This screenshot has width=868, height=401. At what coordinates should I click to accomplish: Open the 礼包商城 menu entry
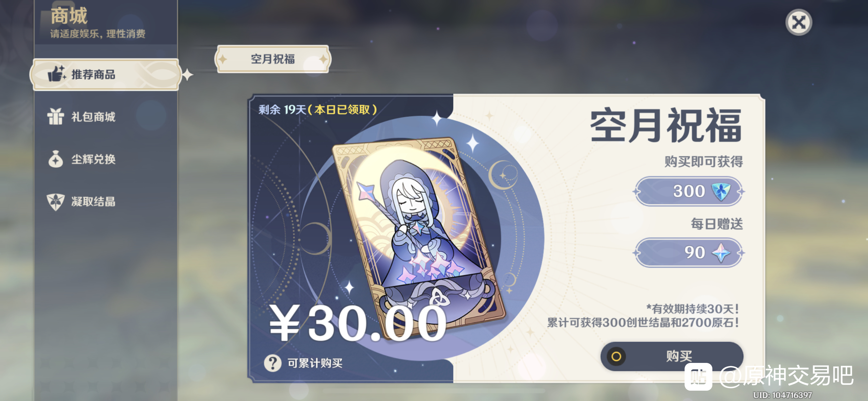tap(105, 117)
